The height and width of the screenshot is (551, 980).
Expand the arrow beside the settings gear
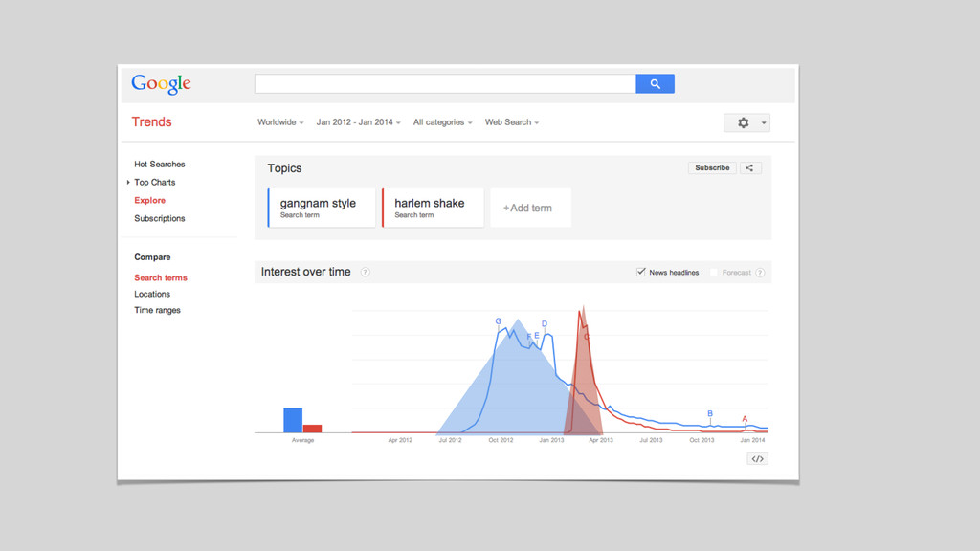[x=764, y=122]
